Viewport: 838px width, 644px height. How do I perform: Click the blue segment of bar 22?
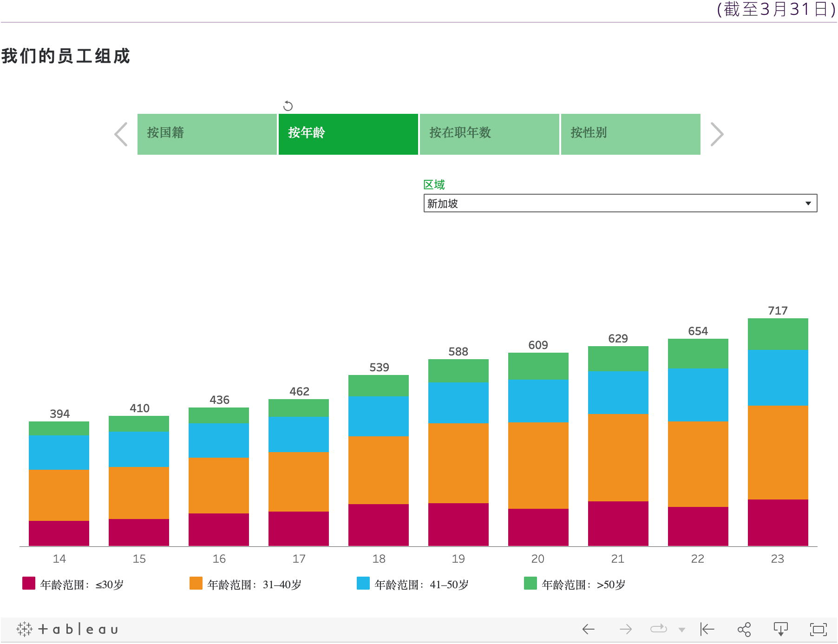click(698, 395)
